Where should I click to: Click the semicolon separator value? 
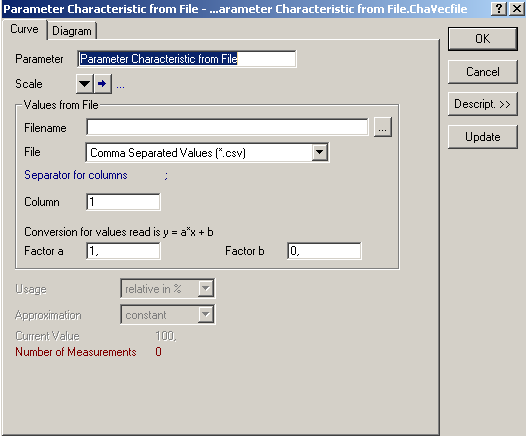click(x=166, y=175)
